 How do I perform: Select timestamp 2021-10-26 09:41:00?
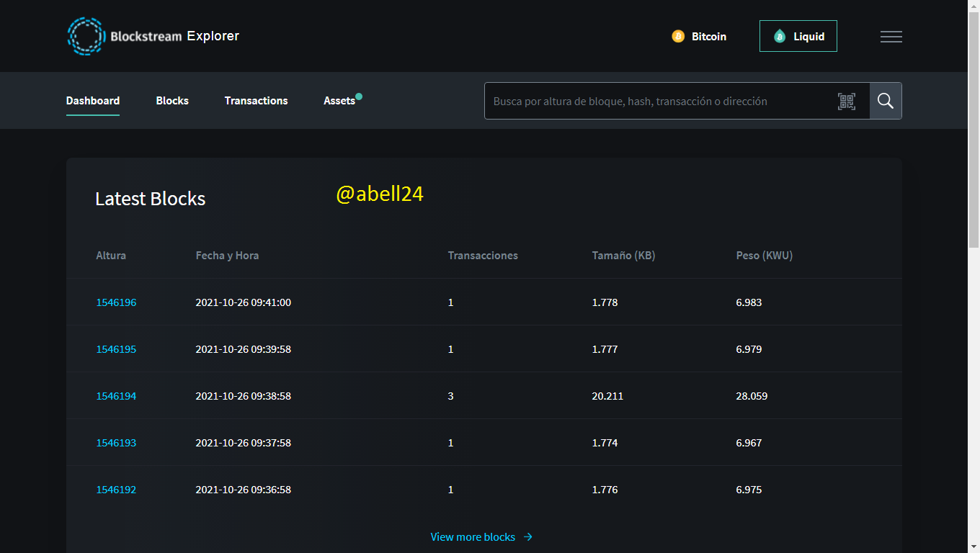tap(244, 302)
